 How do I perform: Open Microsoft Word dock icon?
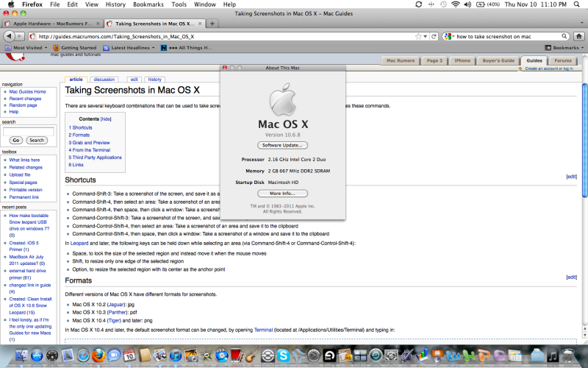tap(453, 355)
